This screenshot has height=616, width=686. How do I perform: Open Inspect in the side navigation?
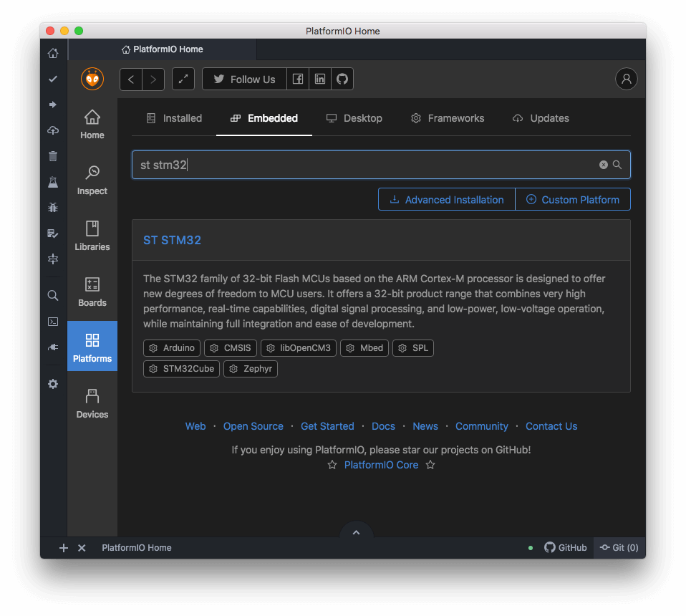pos(92,181)
